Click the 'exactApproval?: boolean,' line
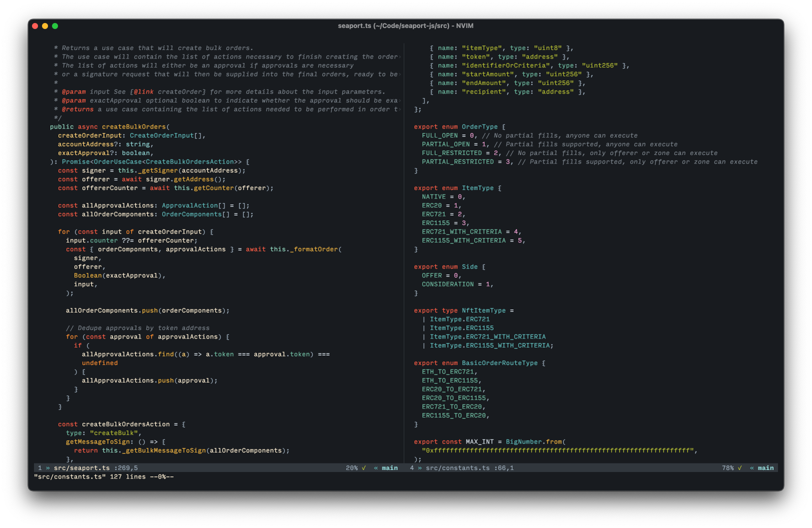Screen dimensions: 812x528 pyautogui.click(x=106, y=153)
